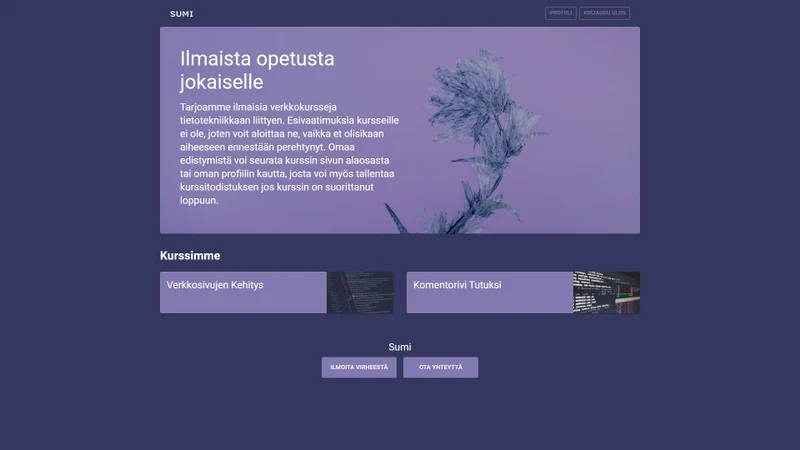Click the Verkkosivujen Kehitys code editor thumbnail
The width and height of the screenshot is (800, 450).
pyautogui.click(x=360, y=292)
